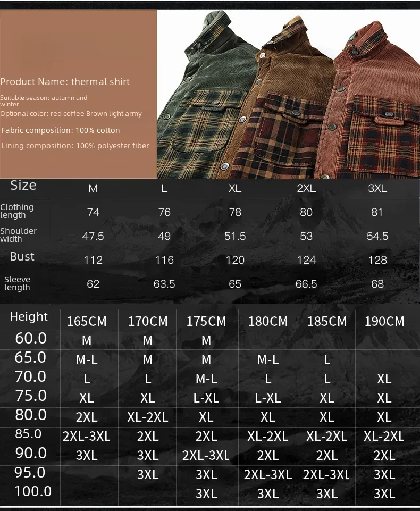This screenshot has height=511, width=420.
Task: Click the '80.0' weight row label
Action: 31,415
